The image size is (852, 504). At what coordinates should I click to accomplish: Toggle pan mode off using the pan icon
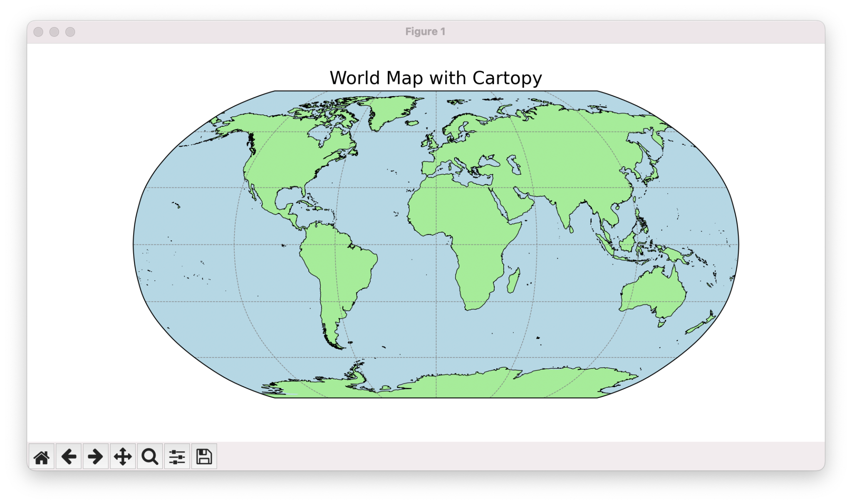[x=123, y=456]
